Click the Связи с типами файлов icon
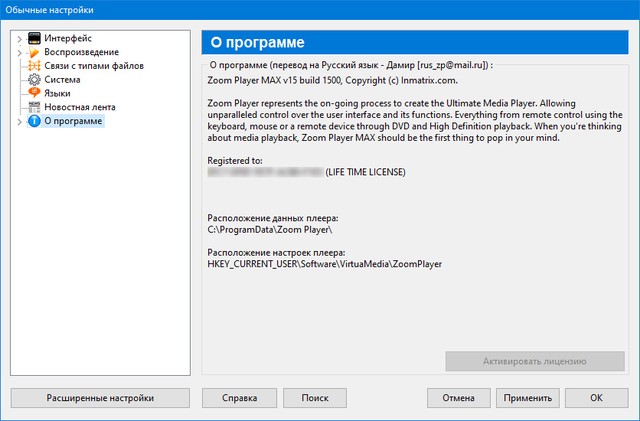 (x=34, y=66)
